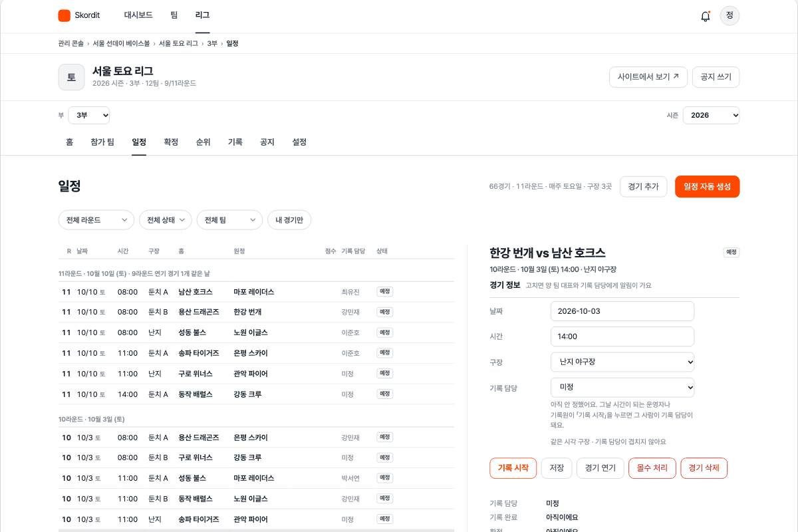The image size is (798, 532).
Task: Open the 구장 난지 야구장 select
Action: point(622,362)
